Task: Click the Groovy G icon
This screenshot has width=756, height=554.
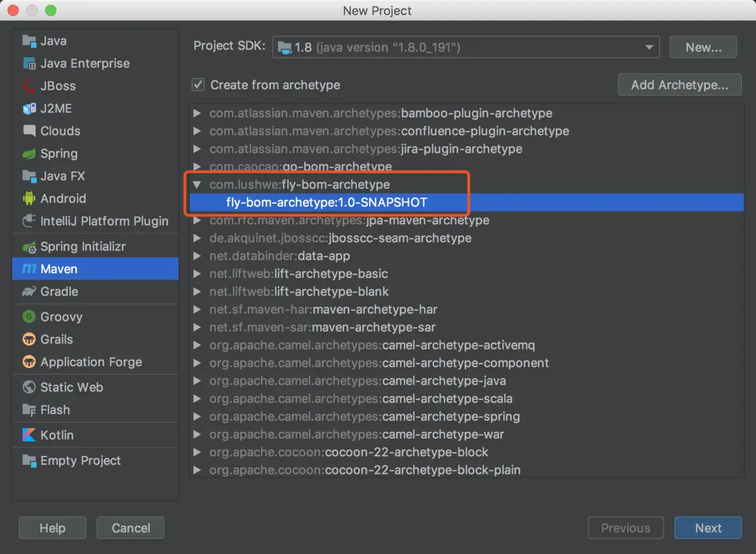Action: point(29,317)
